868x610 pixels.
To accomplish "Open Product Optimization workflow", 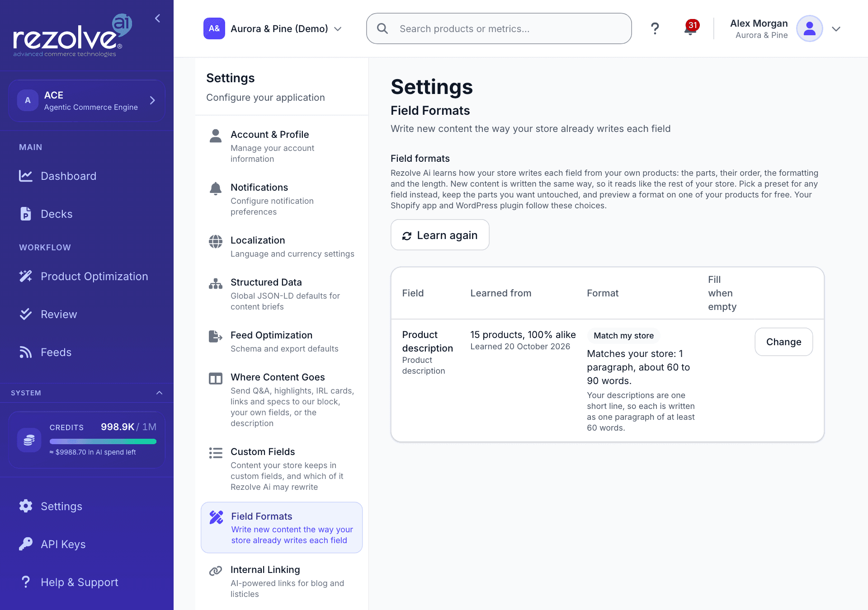I will click(86, 276).
